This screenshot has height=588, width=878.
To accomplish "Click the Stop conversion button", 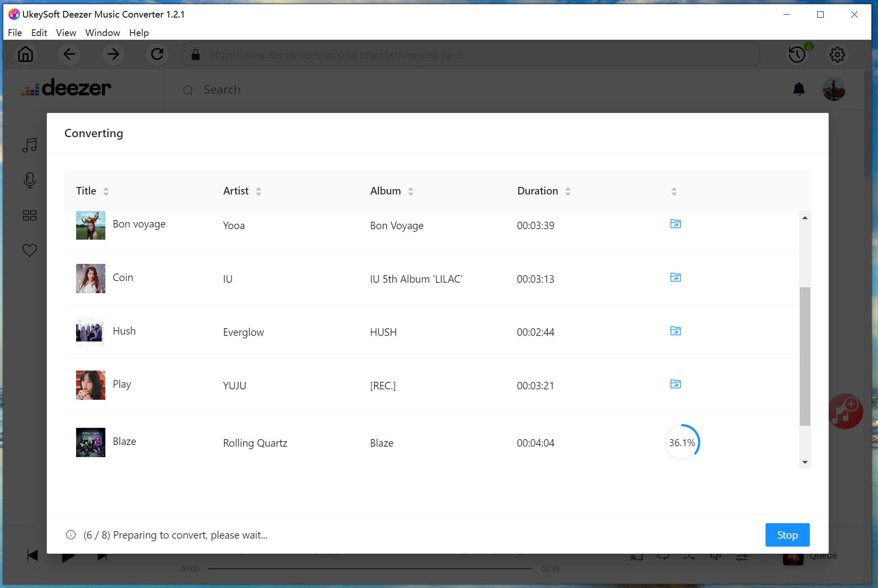I will coord(788,535).
